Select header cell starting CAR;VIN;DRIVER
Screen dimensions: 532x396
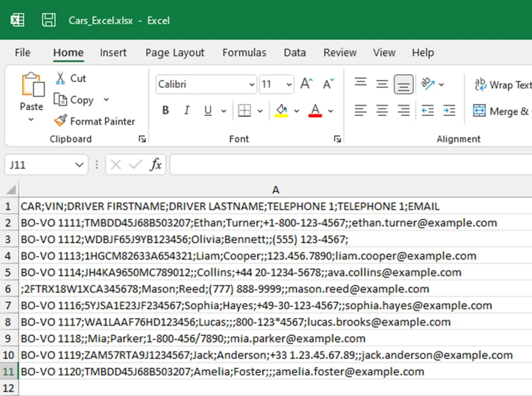[x=275, y=206]
